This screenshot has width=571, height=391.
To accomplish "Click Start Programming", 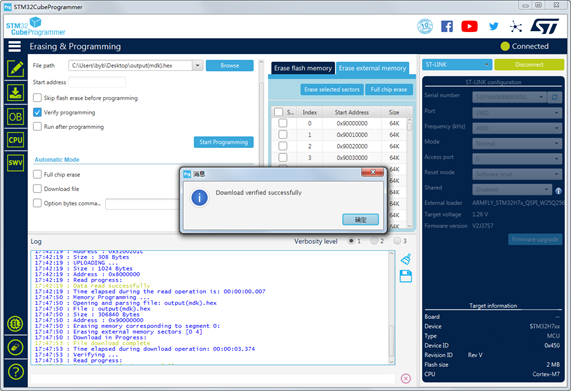I will click(x=224, y=142).
